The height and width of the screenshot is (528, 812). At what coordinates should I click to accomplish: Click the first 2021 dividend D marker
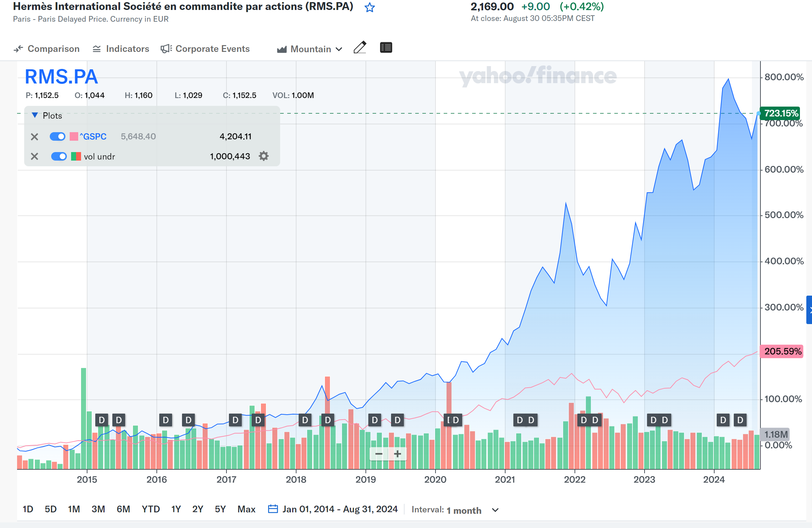tap(520, 420)
